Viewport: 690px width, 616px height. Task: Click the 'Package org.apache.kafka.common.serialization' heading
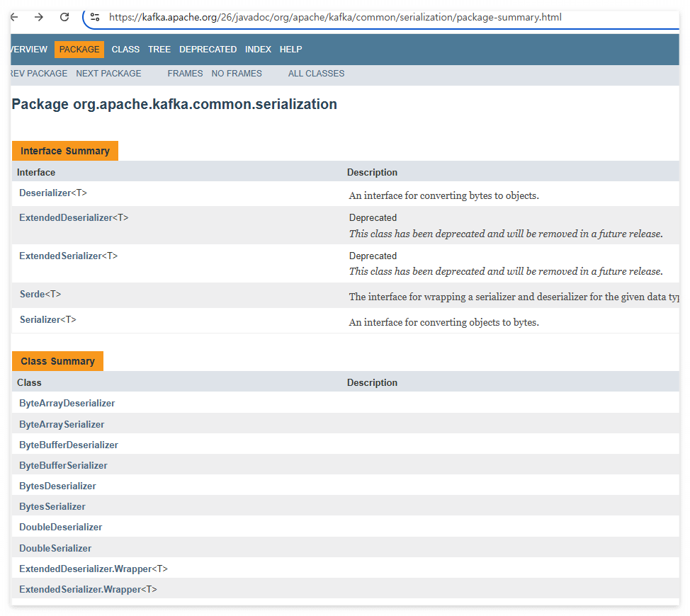(174, 104)
